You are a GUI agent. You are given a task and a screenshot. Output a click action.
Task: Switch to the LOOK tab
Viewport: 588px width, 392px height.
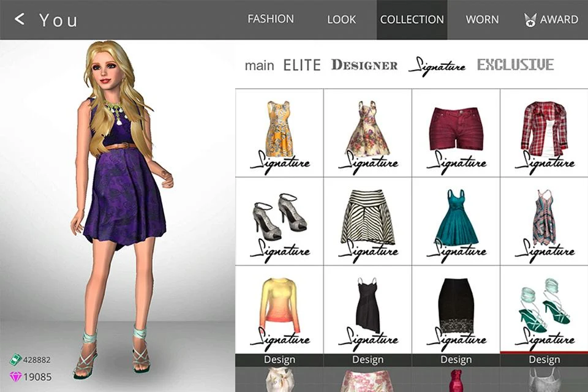(x=341, y=20)
